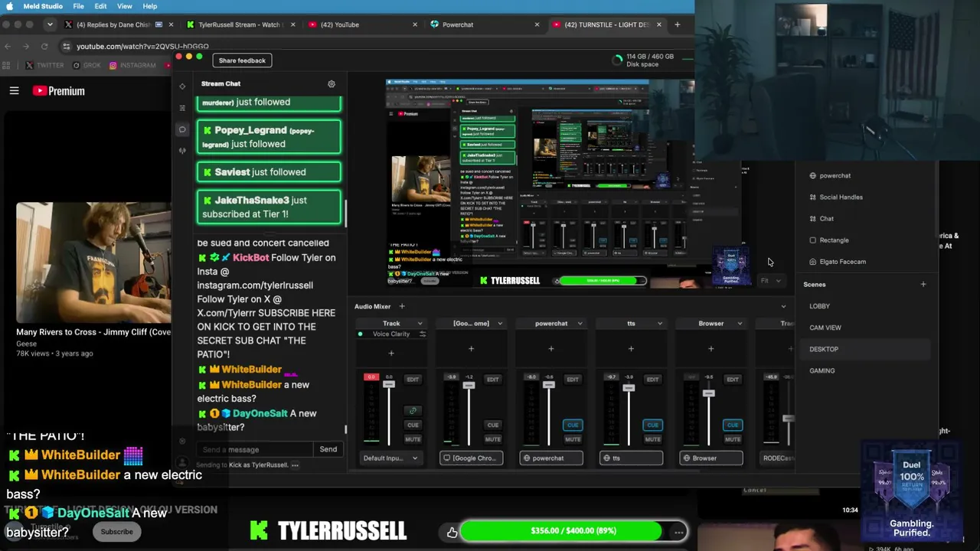Toggle CUE on the Browser channel
This screenshot has width=980, height=551.
coord(733,425)
